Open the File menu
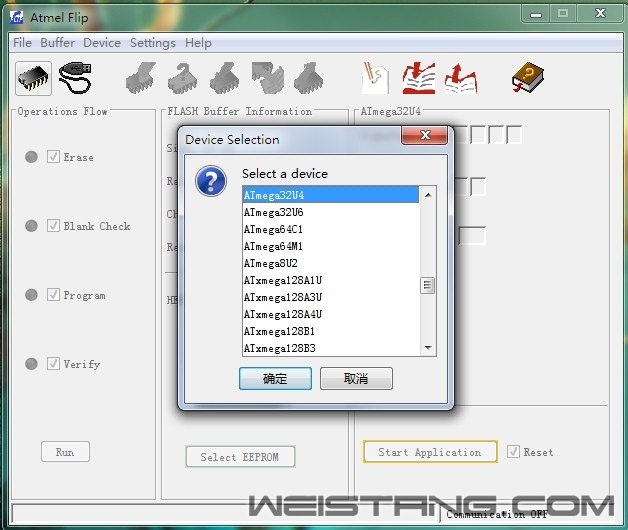 point(22,42)
